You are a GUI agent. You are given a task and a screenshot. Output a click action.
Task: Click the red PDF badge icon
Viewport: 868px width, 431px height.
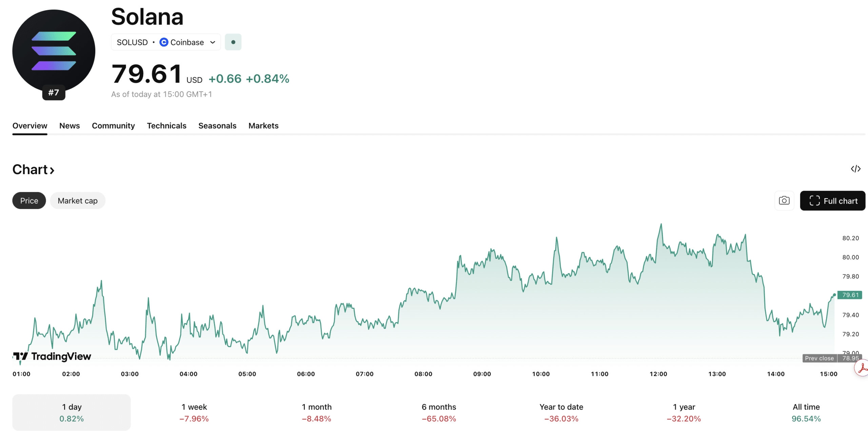point(862,368)
